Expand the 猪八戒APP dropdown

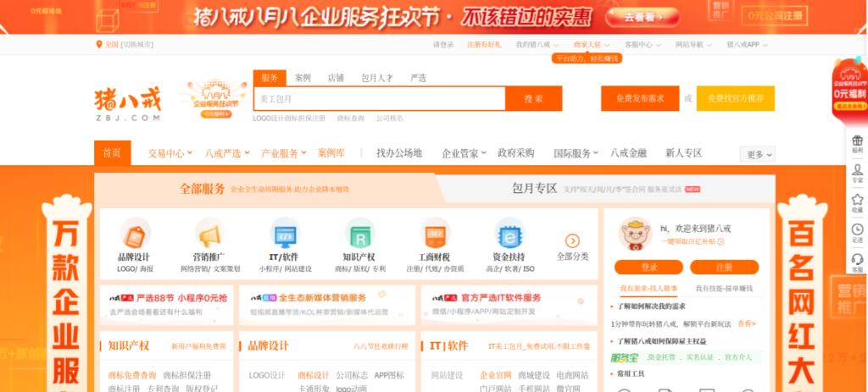748,45
